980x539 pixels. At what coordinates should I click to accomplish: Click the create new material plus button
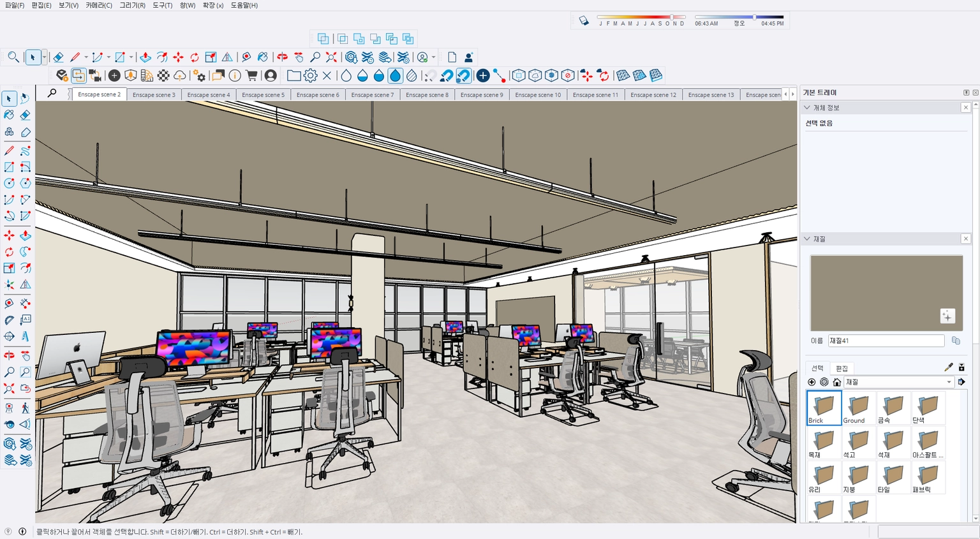pos(812,381)
